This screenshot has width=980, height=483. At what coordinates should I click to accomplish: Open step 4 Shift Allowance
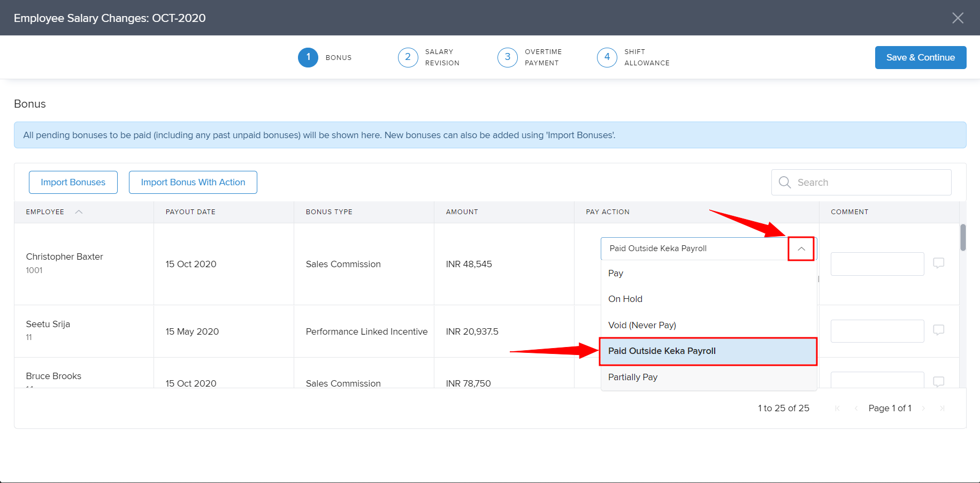tap(607, 57)
